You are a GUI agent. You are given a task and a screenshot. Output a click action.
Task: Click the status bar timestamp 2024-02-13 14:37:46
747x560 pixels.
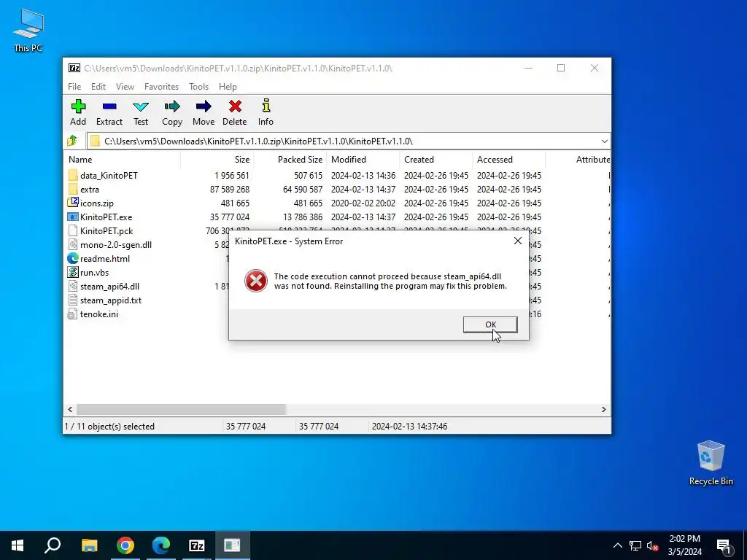[x=410, y=426]
